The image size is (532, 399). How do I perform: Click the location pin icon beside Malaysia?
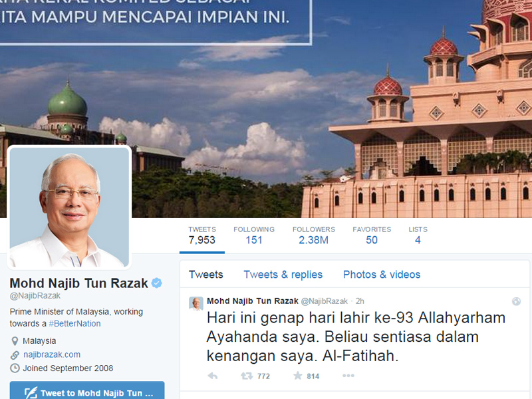click(x=15, y=341)
